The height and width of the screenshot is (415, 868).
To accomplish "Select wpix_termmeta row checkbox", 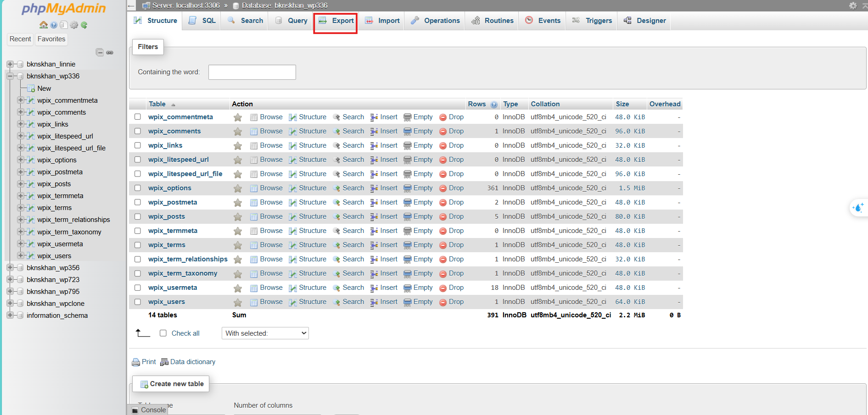I will (x=138, y=231).
